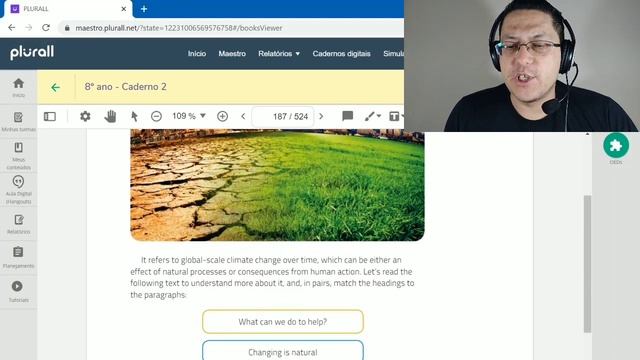
Task: Zoom in with the plus button
Action: [222, 116]
